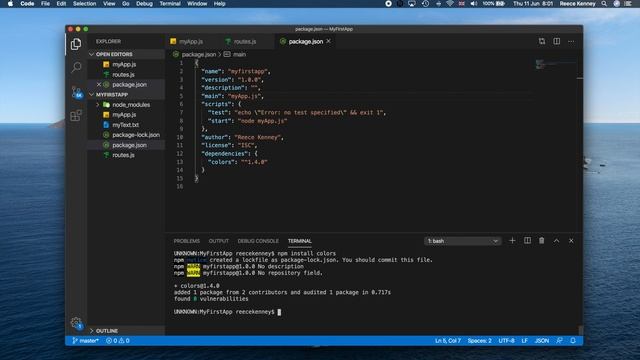The image size is (640, 360).
Task: Click the master branch indicator
Action: (86, 340)
